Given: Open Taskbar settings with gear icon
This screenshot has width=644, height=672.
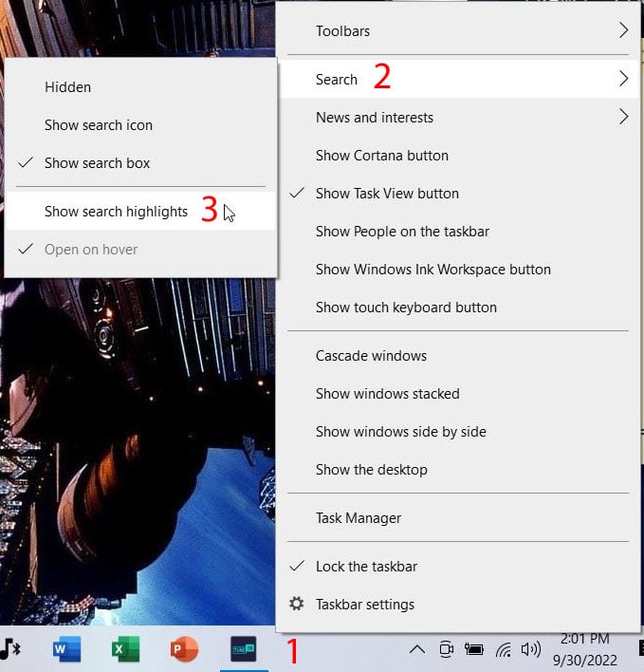Looking at the screenshot, I should click(365, 605).
